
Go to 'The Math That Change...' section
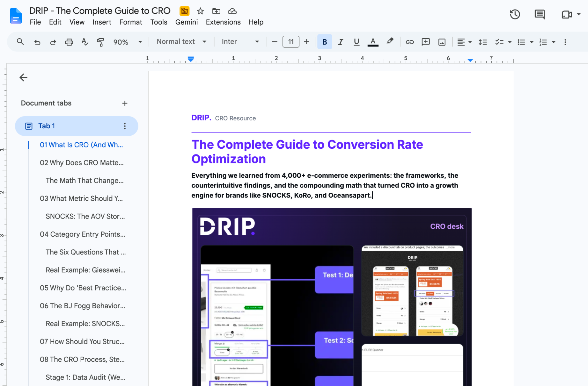85,181
